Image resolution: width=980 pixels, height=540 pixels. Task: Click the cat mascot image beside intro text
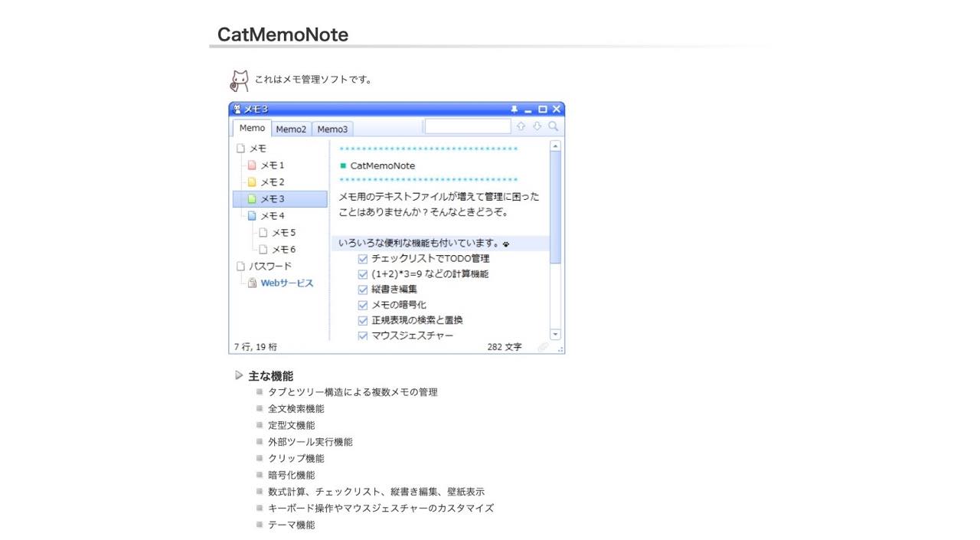coord(240,80)
